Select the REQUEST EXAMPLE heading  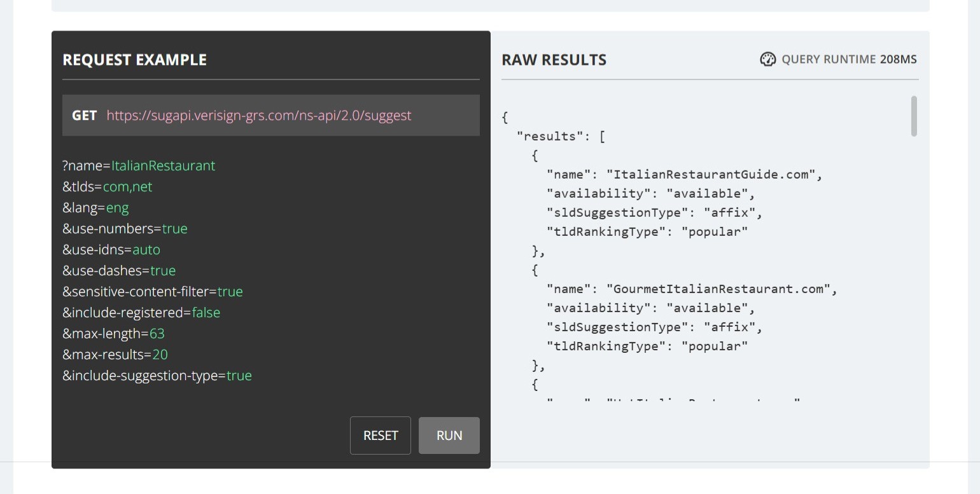click(134, 59)
